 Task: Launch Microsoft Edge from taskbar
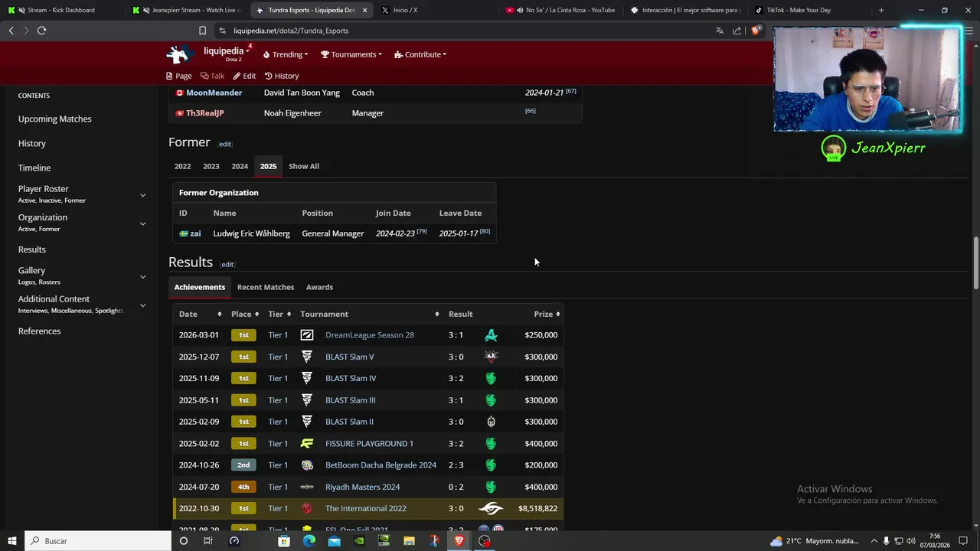coord(309,541)
